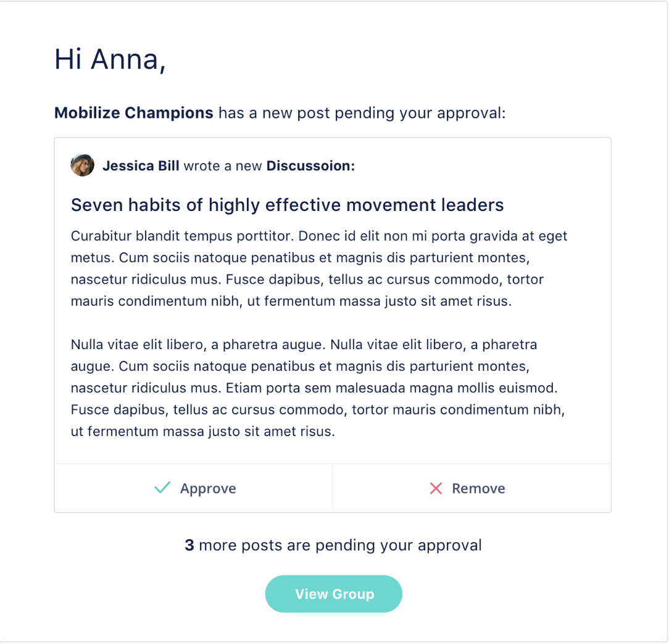Remove the pending post
This screenshot has width=669, height=644.
coord(472,488)
